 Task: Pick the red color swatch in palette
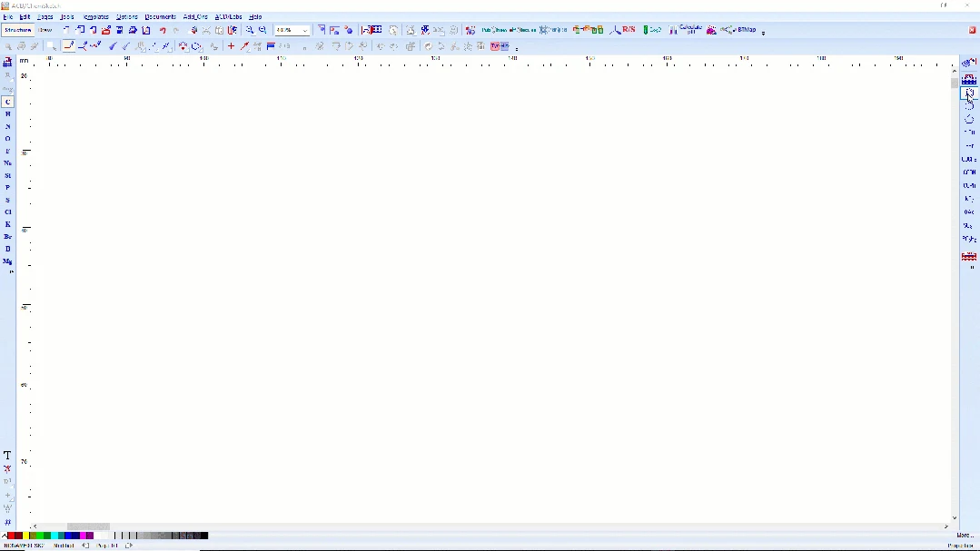pyautogui.click(x=11, y=536)
